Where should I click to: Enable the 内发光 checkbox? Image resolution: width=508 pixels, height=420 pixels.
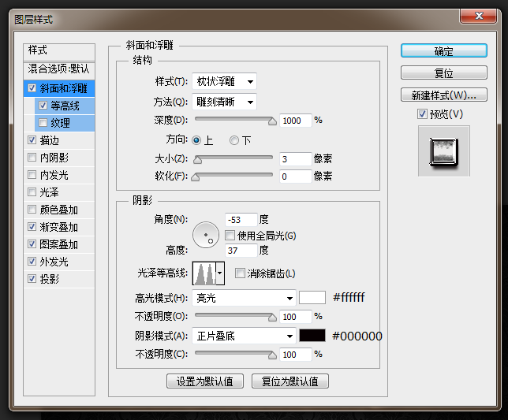(x=32, y=175)
